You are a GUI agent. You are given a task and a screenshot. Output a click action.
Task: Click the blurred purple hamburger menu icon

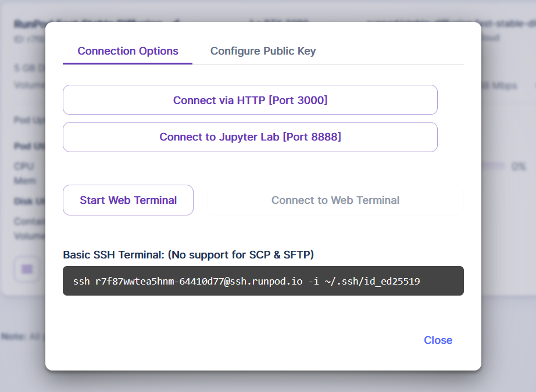26,269
